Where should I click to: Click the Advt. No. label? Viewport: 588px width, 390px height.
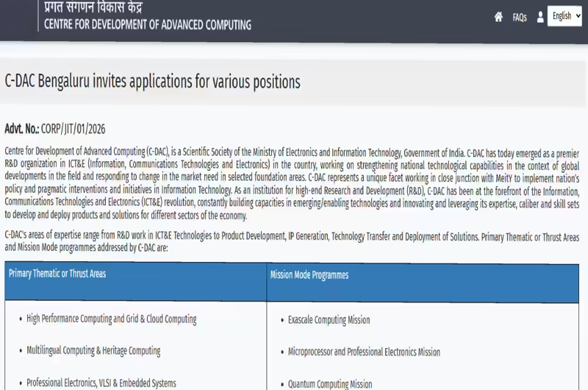tap(22, 129)
